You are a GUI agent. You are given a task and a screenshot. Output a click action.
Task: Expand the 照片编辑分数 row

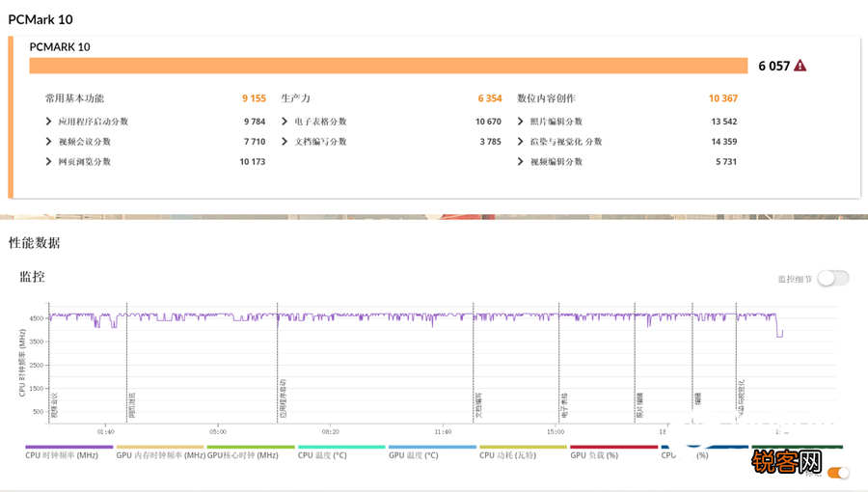point(521,122)
